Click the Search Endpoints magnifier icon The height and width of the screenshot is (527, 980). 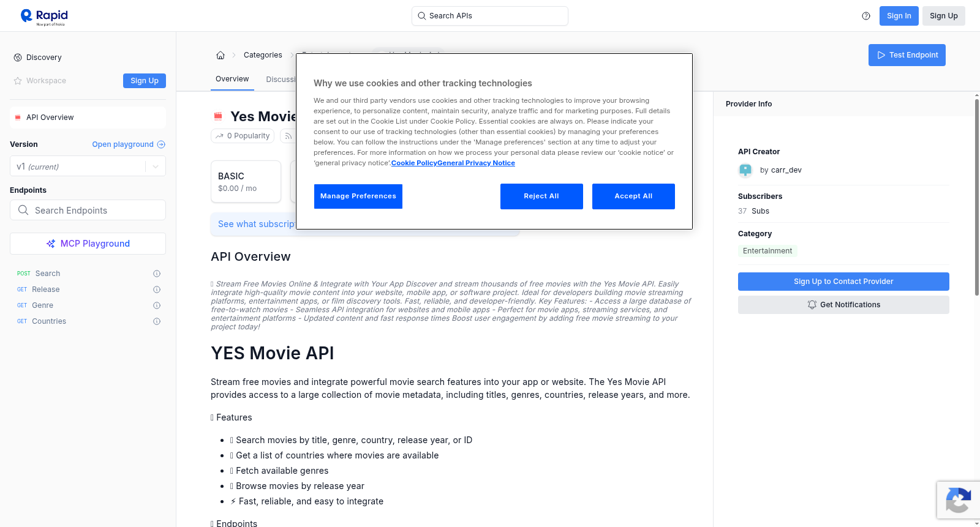(23, 210)
